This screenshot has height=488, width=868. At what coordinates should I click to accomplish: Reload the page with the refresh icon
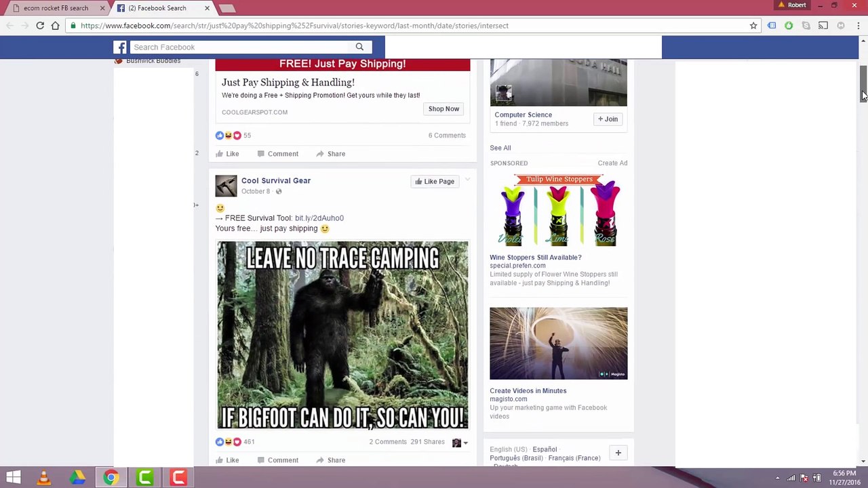coord(40,26)
